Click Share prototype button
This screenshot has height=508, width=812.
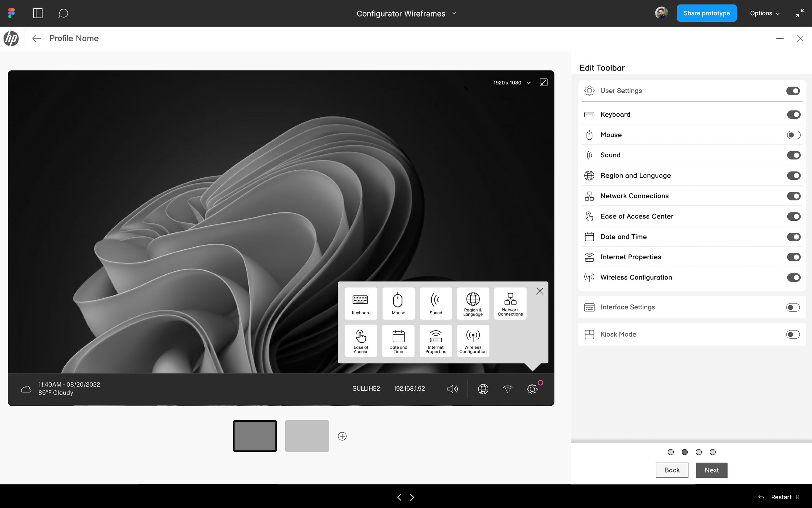coord(706,13)
